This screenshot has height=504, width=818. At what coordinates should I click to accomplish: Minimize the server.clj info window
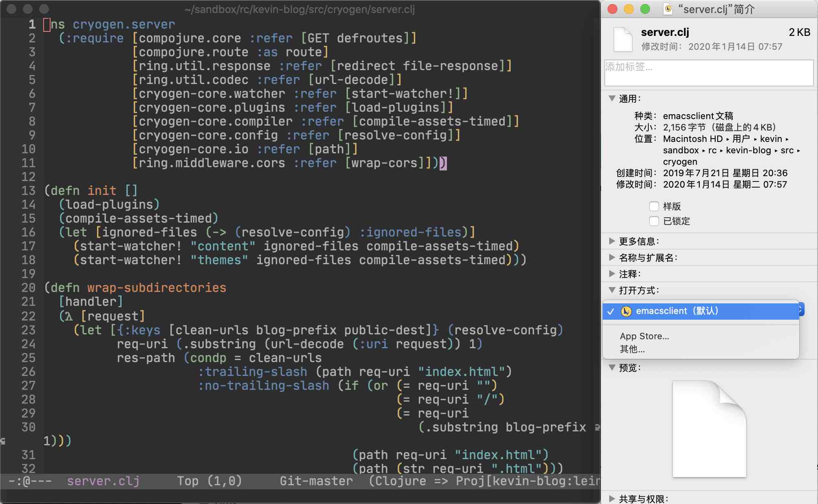(629, 9)
